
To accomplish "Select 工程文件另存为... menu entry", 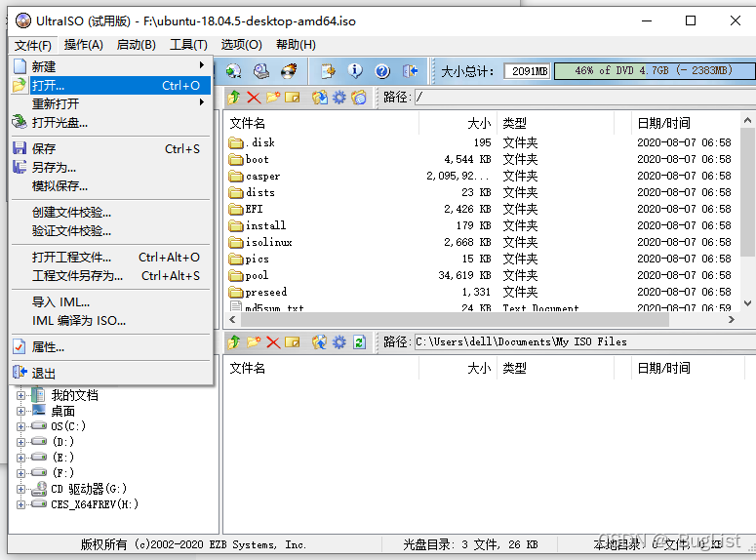I will click(111, 275).
